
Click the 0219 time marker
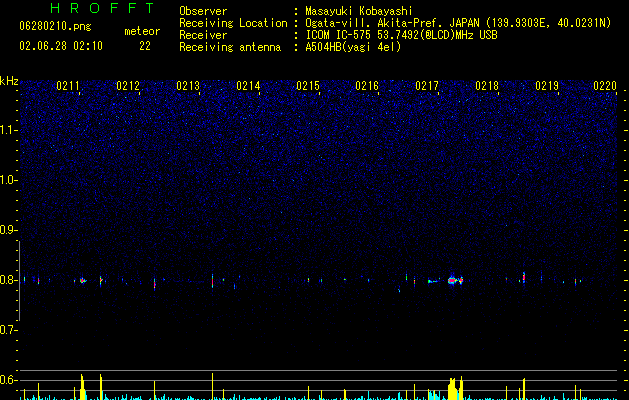[547, 86]
